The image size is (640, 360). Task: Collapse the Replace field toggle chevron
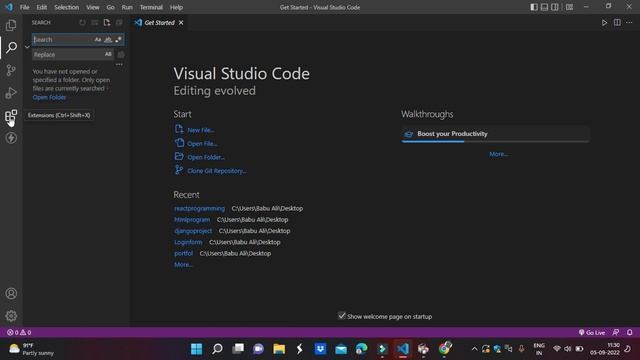point(27,47)
